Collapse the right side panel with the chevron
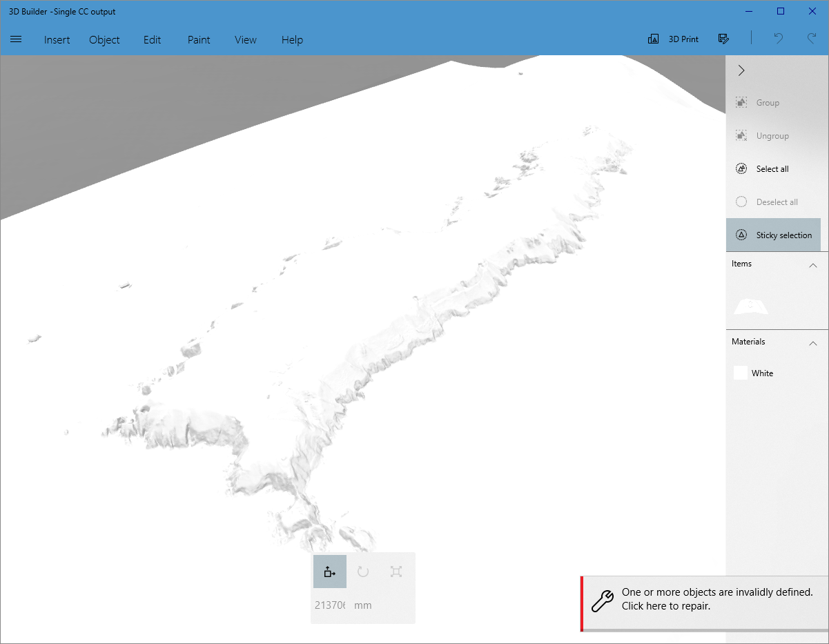 tap(741, 70)
